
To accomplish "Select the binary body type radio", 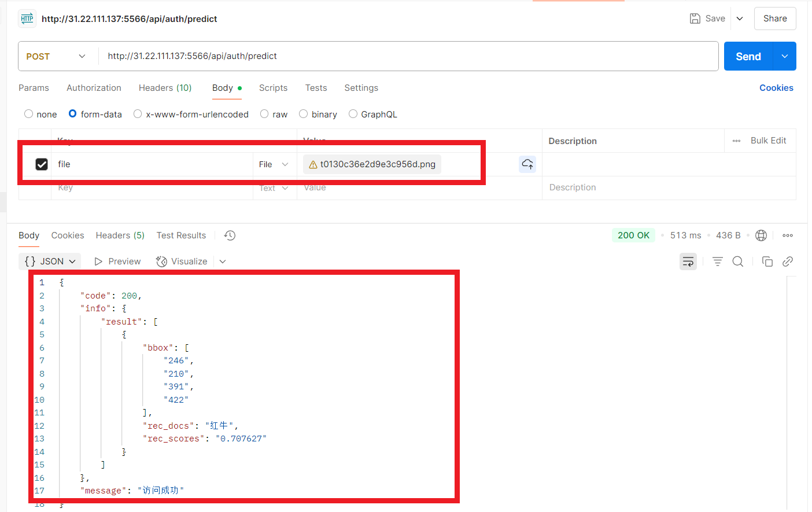I will coord(303,114).
